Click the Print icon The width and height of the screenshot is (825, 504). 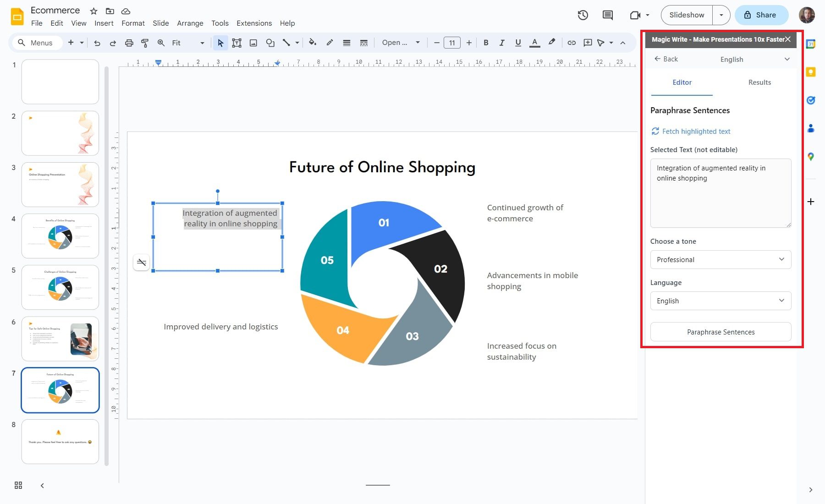pos(129,43)
